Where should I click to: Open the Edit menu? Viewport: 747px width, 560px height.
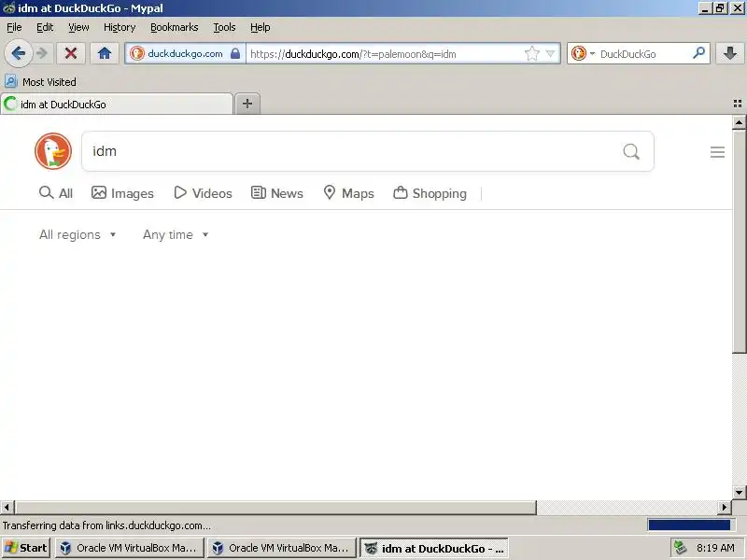pyautogui.click(x=45, y=27)
